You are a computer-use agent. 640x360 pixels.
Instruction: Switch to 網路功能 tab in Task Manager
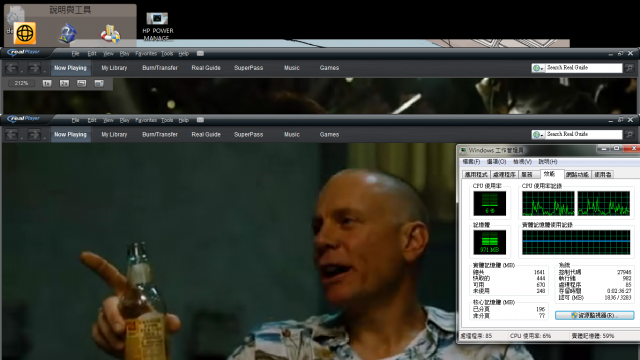[x=577, y=175]
